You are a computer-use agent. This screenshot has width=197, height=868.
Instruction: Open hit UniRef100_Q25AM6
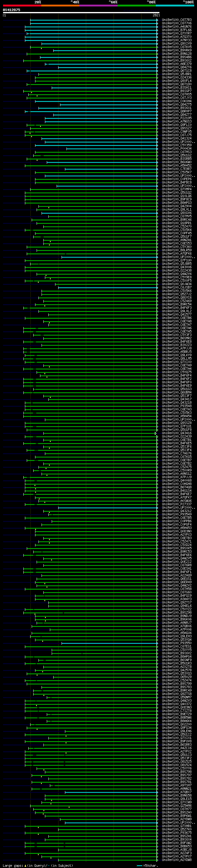[177, 806]
